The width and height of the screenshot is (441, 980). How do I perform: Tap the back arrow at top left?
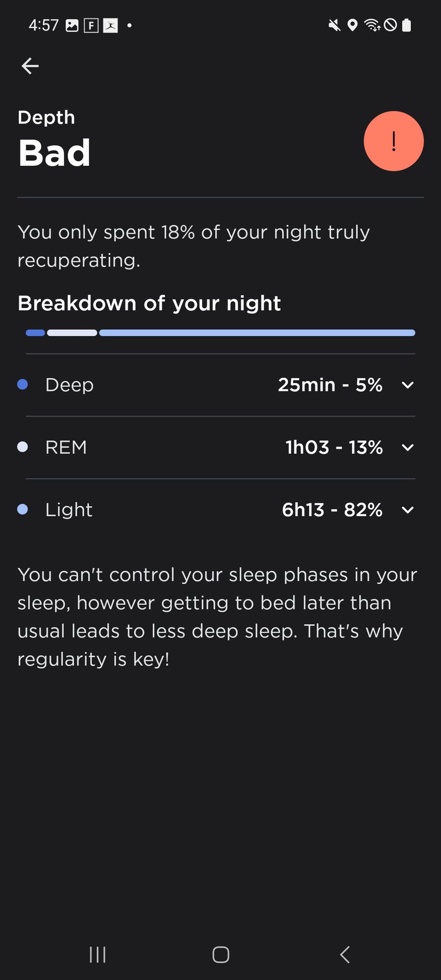coord(30,66)
